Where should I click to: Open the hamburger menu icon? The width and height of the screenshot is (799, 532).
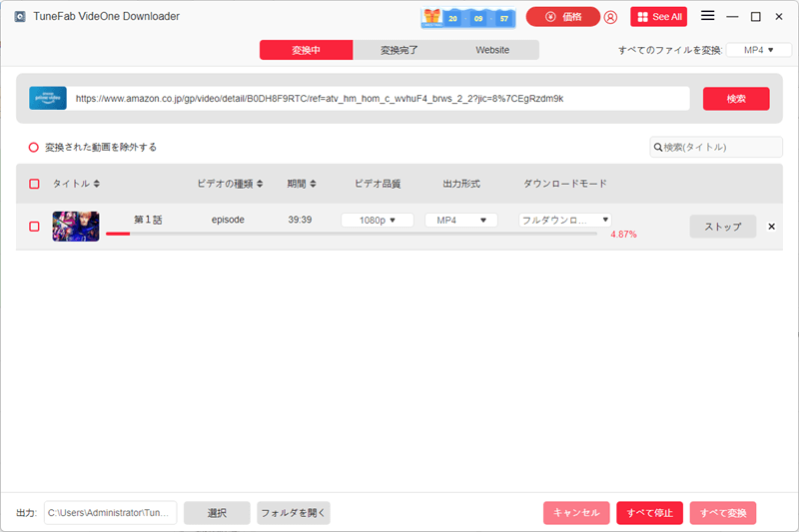pos(707,16)
